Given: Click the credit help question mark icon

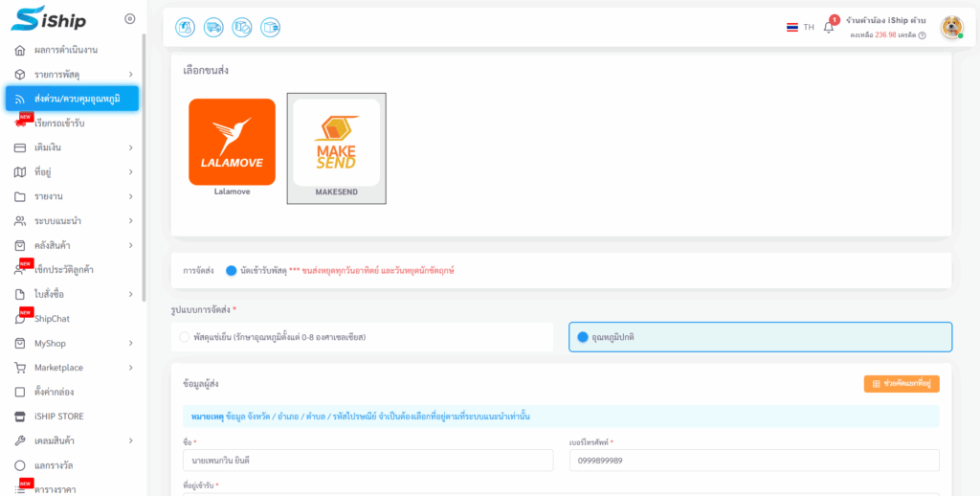Looking at the screenshot, I should [922, 35].
